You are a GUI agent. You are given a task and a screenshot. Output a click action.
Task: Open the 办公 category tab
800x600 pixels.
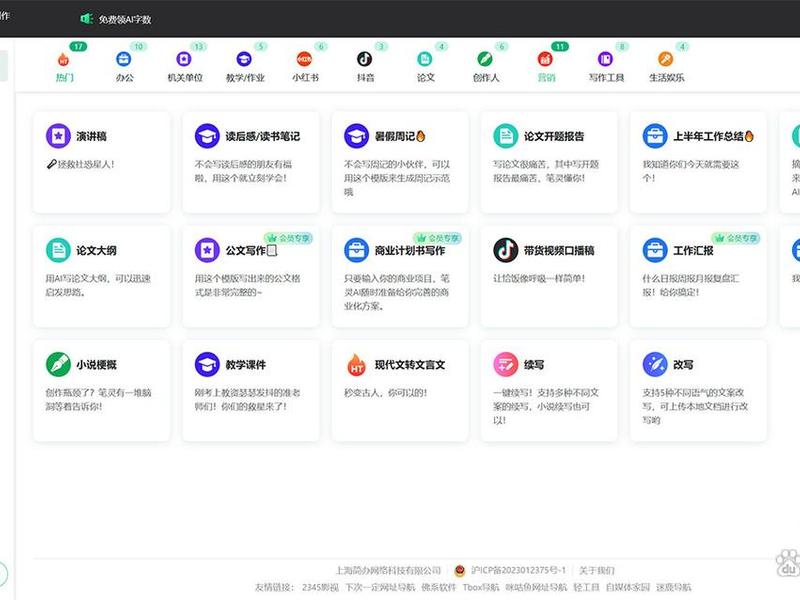[x=124, y=67]
